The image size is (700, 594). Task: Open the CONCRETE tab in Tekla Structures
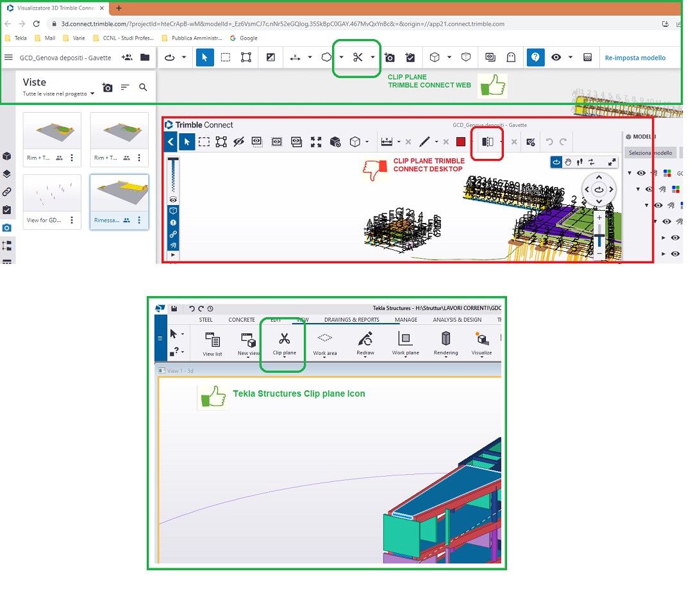pos(242,319)
